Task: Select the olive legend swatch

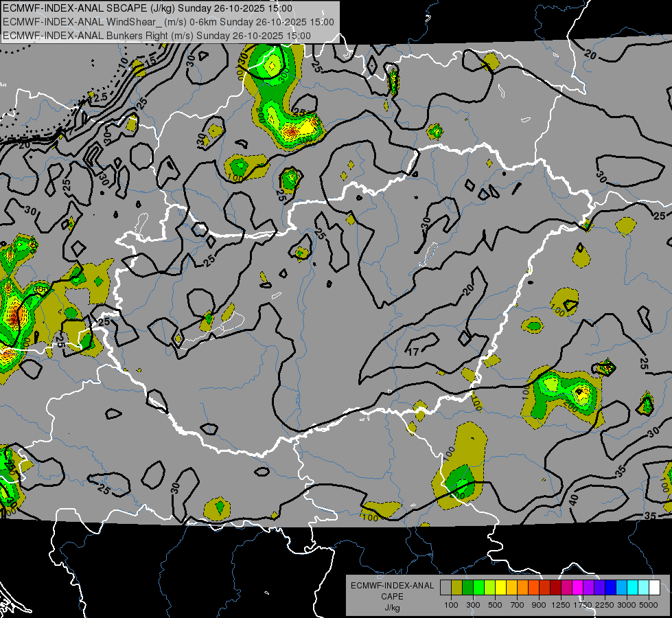Action: pos(457,587)
